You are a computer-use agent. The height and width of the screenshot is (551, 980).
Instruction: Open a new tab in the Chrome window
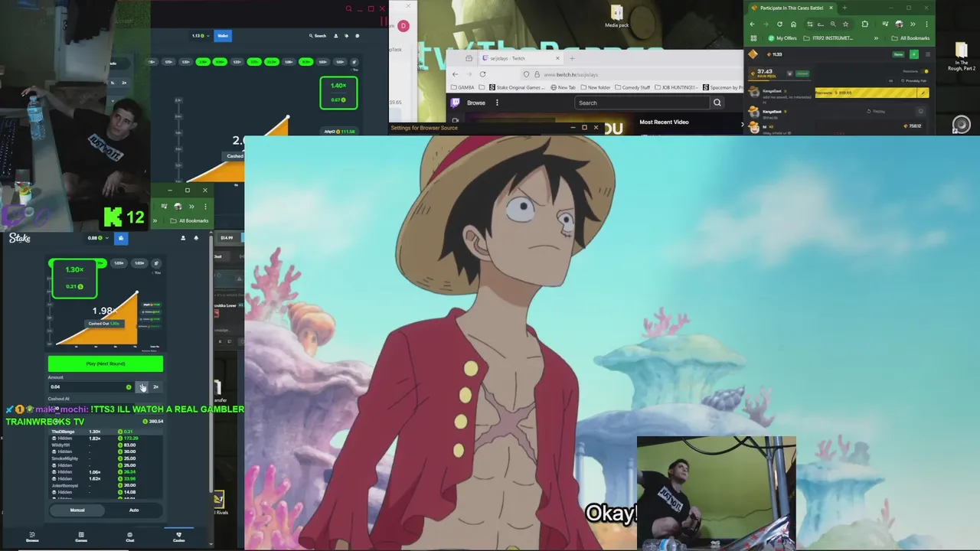click(x=844, y=8)
